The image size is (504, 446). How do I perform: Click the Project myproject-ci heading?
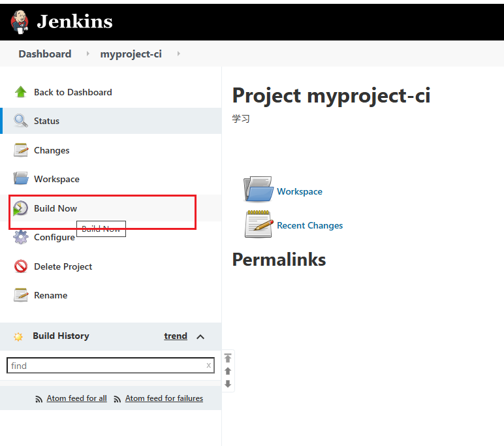pyautogui.click(x=331, y=96)
